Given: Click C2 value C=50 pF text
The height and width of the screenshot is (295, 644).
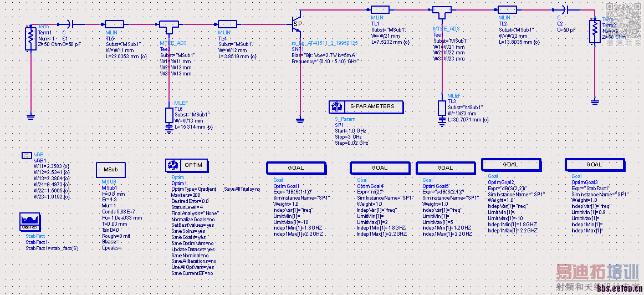Looking at the screenshot, I should (567, 29).
